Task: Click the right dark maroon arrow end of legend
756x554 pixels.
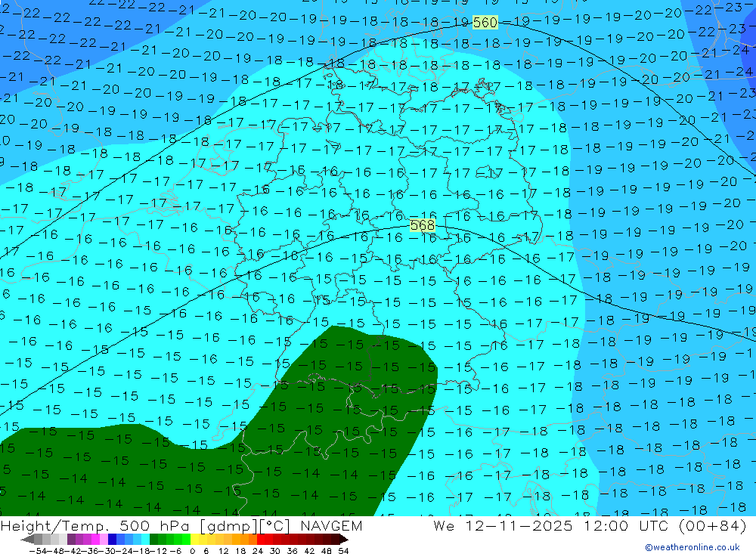Action: (x=343, y=540)
